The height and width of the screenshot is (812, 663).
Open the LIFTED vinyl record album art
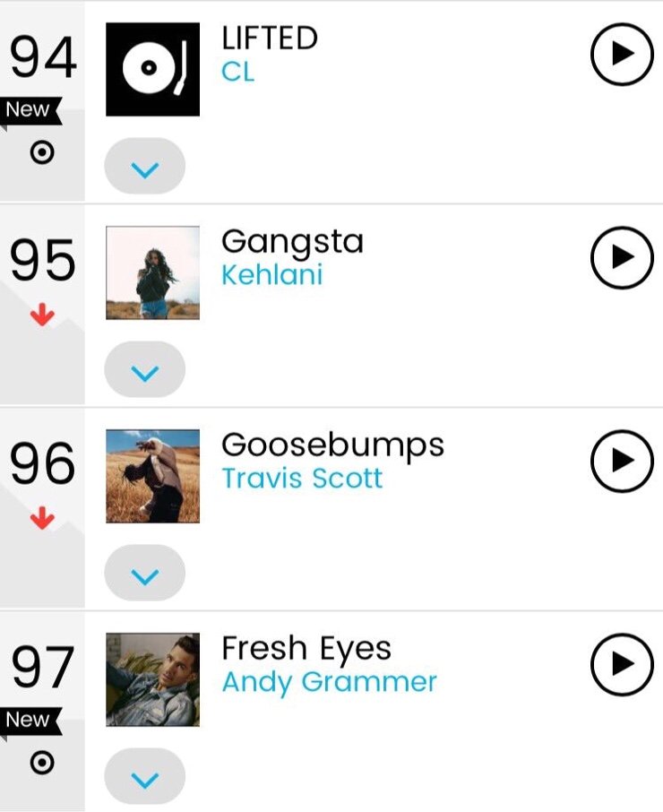(x=152, y=69)
